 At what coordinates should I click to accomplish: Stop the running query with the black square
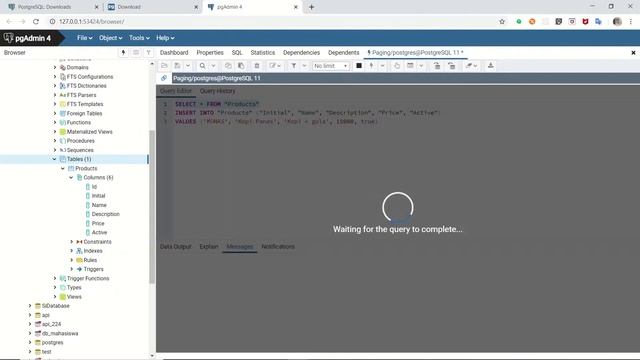(359, 66)
